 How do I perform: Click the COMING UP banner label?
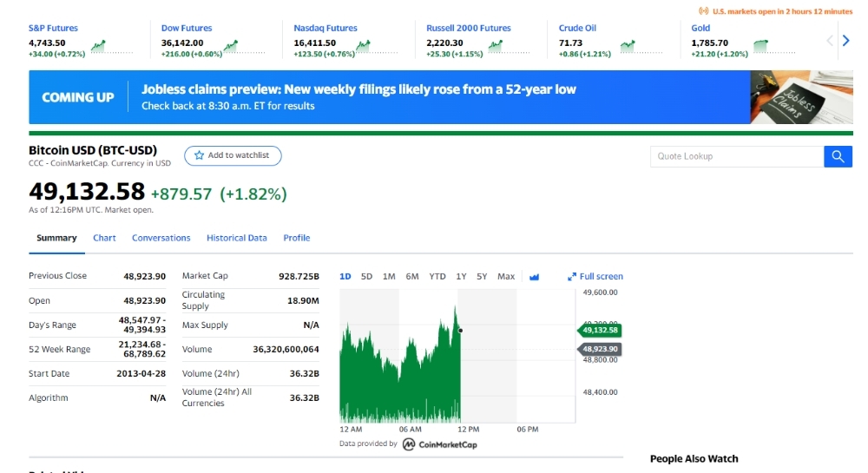[x=78, y=97]
